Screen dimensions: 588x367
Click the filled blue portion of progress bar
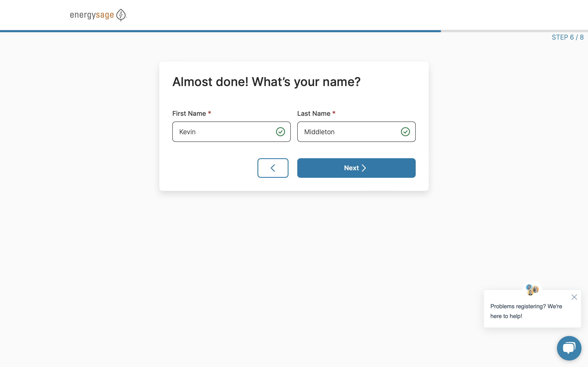[219, 31]
